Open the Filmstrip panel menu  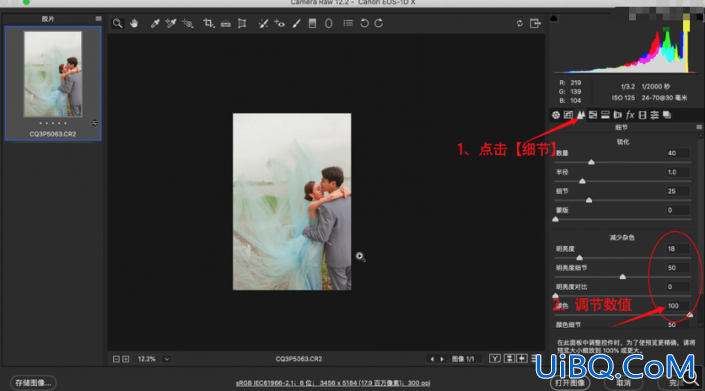98,19
